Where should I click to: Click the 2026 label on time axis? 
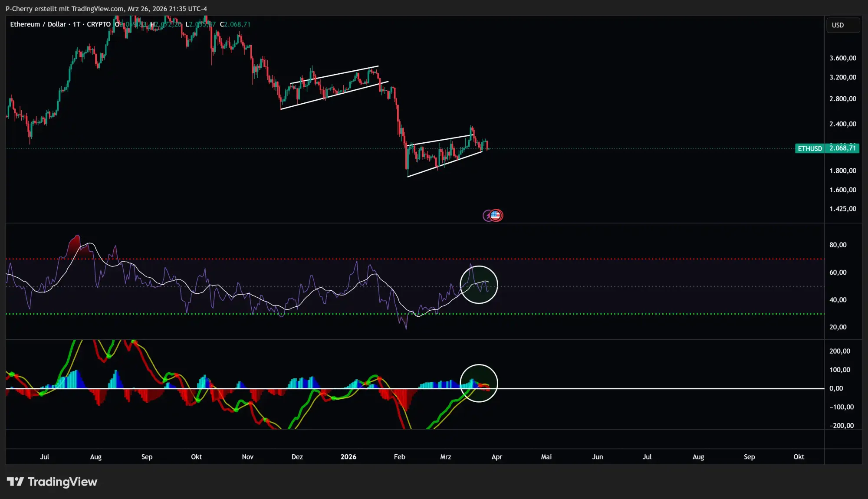(x=348, y=456)
